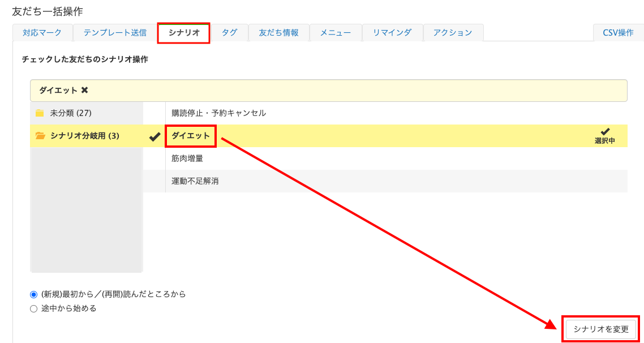Select the シナリオ tab
This screenshot has width=644, height=343.
pyautogui.click(x=184, y=33)
